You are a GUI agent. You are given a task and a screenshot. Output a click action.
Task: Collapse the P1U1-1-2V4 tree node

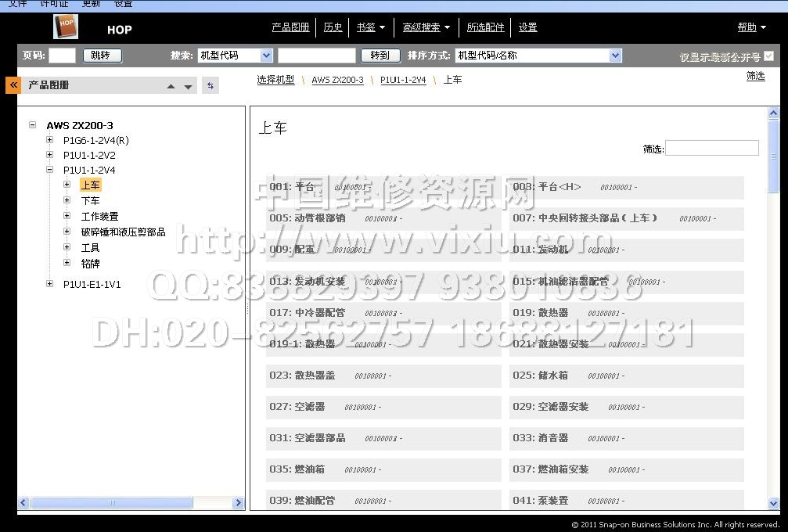coord(50,170)
